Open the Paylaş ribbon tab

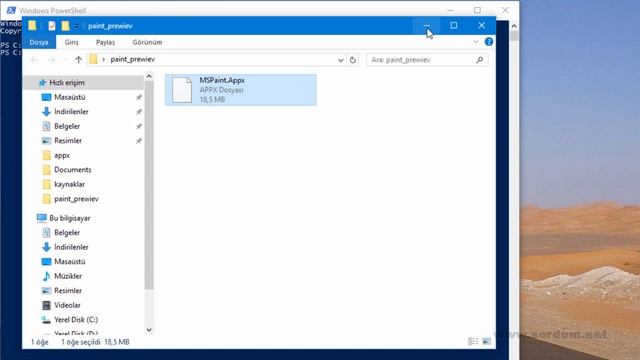(x=105, y=42)
